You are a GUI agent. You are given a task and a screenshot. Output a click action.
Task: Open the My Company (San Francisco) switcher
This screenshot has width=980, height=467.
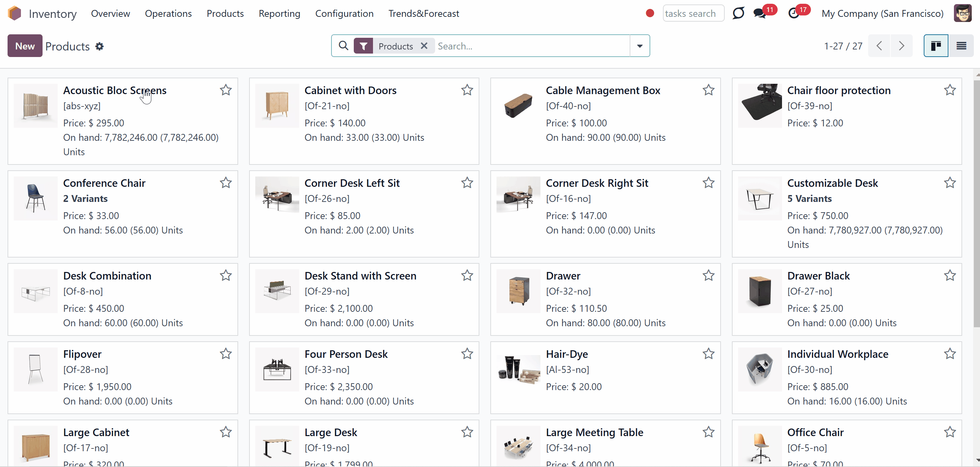click(882, 14)
